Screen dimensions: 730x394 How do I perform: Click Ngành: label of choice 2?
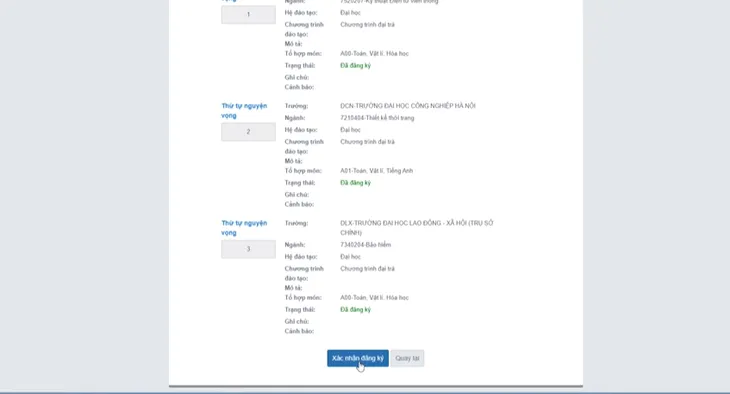tap(295, 118)
